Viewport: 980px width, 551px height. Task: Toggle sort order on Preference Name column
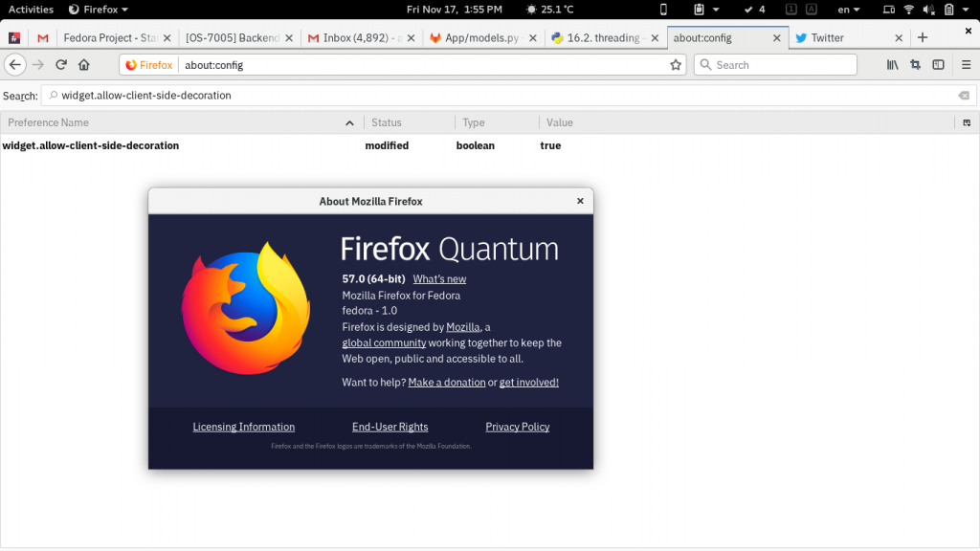pyautogui.click(x=181, y=123)
